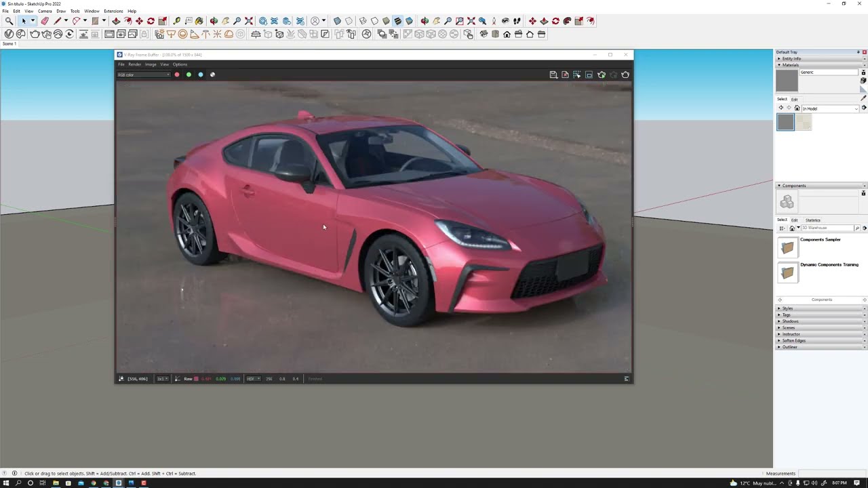Toggle the Frame Buffer bottom-right menu icon
The width and height of the screenshot is (868, 488).
click(627, 379)
